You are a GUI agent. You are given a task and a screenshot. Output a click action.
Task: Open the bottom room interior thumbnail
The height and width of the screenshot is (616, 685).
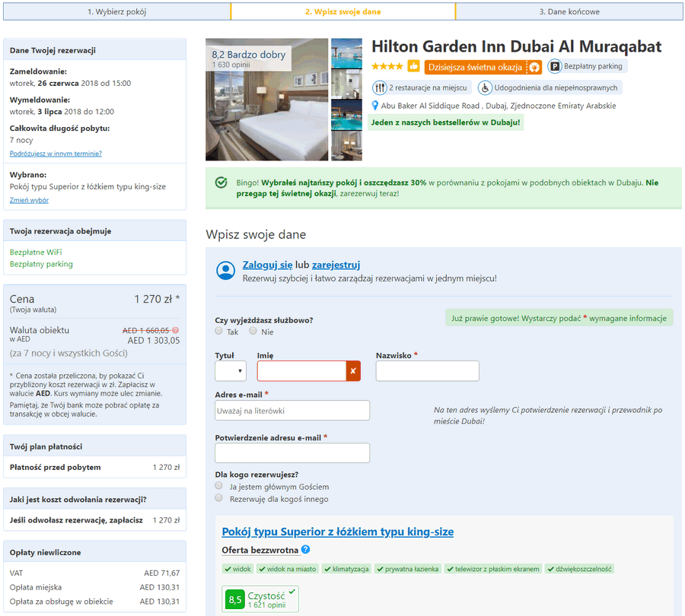pyautogui.click(x=346, y=146)
